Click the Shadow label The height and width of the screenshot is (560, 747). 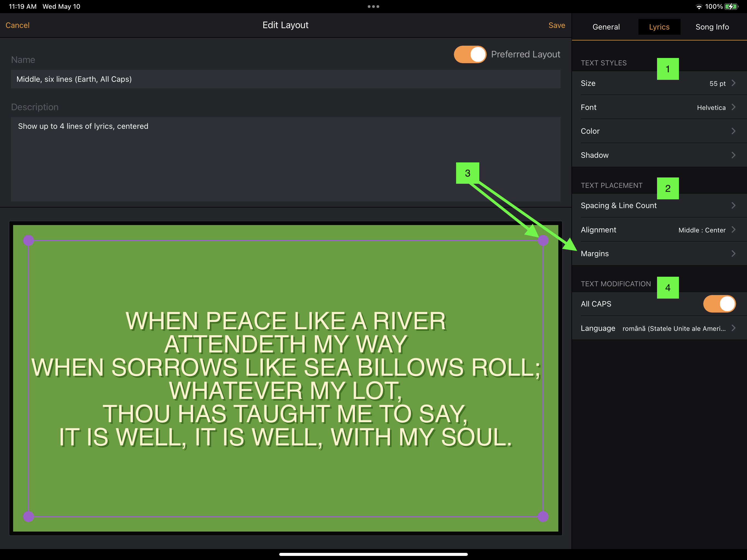[594, 155]
